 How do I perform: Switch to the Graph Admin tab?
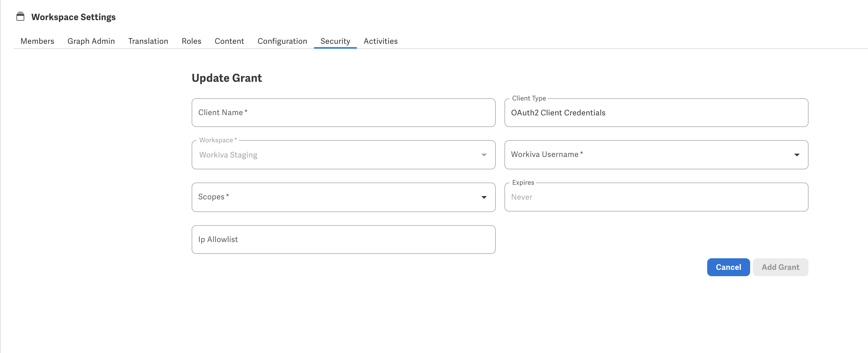click(x=91, y=41)
